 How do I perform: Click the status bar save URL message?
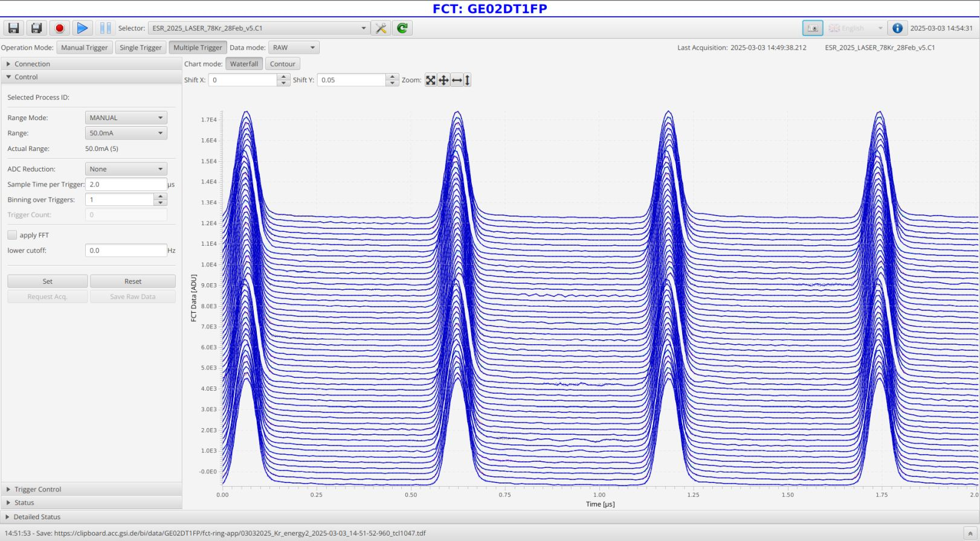click(216, 533)
